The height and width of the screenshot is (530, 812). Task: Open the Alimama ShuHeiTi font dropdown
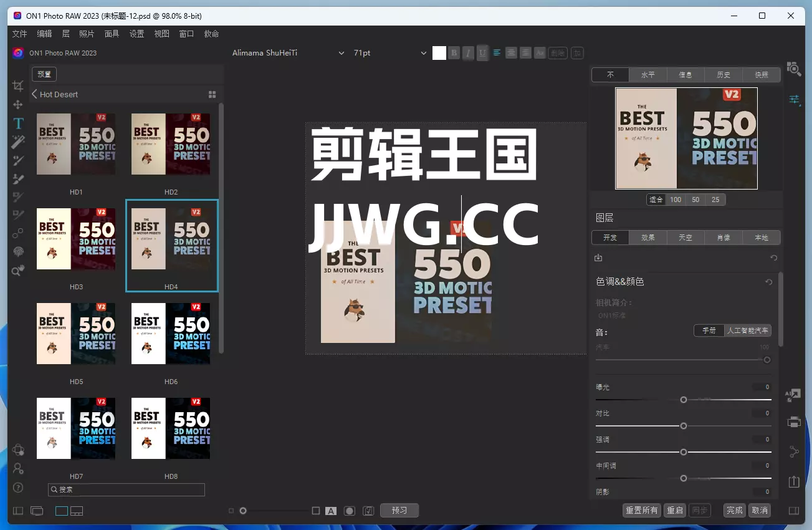[x=288, y=53]
